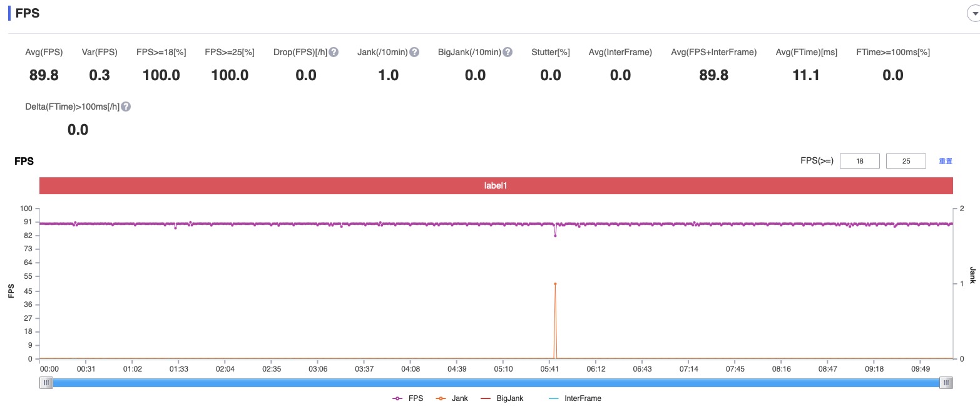
Task: Click the FPS threshold field showing 18
Action: 859,161
